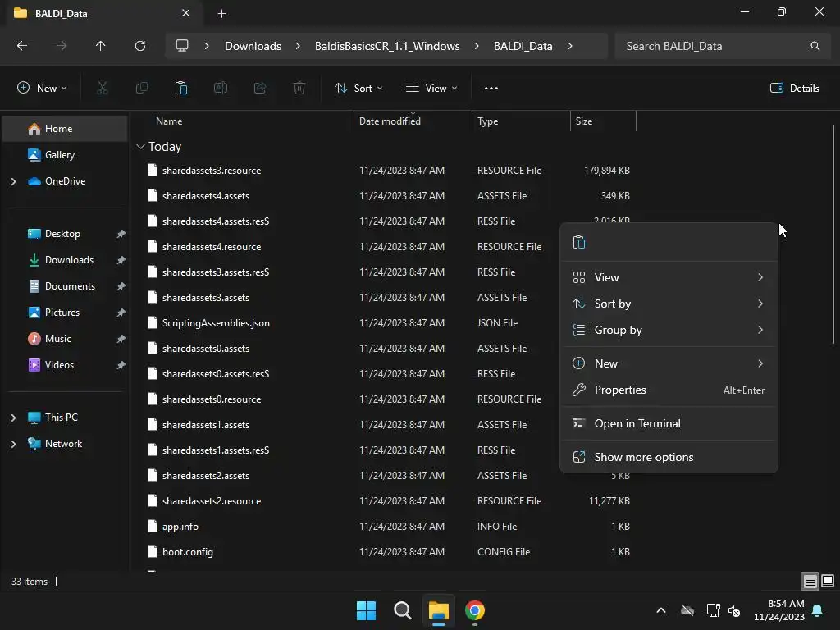Click the Search BALDI_Data field
840x630 pixels.
pyautogui.click(x=724, y=46)
